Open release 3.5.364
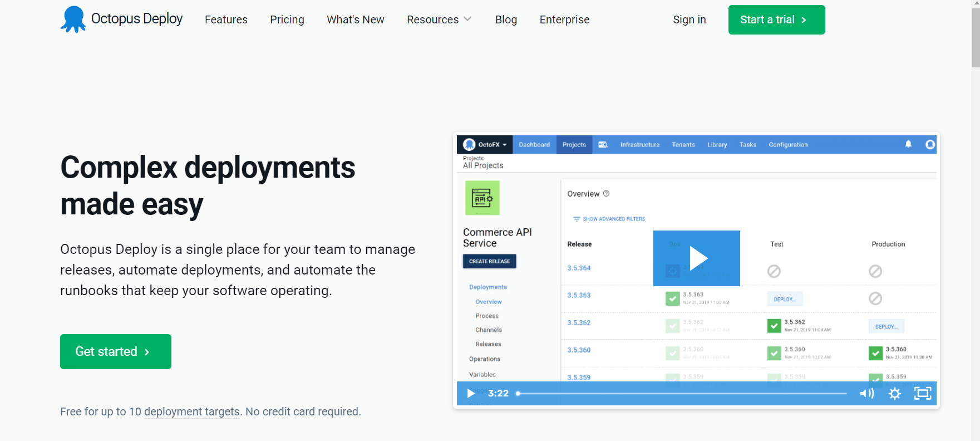Screen dimensions: 980x441 point(579,268)
